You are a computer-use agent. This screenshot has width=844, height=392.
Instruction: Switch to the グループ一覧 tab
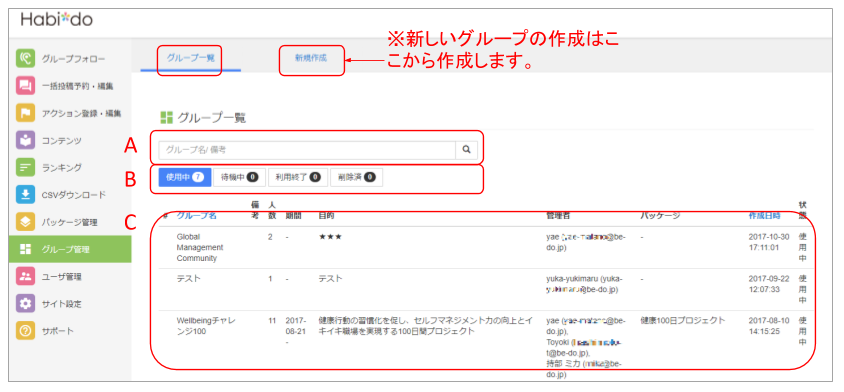191,58
